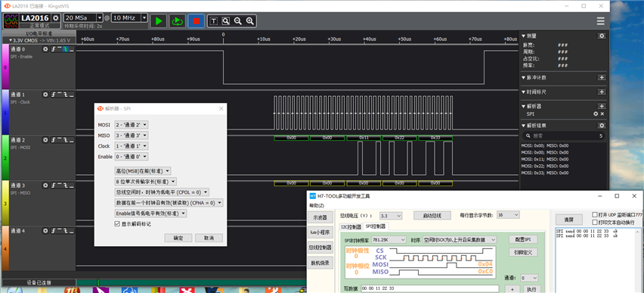Zoom out the waveform view
The image size is (644, 293).
[237, 20]
